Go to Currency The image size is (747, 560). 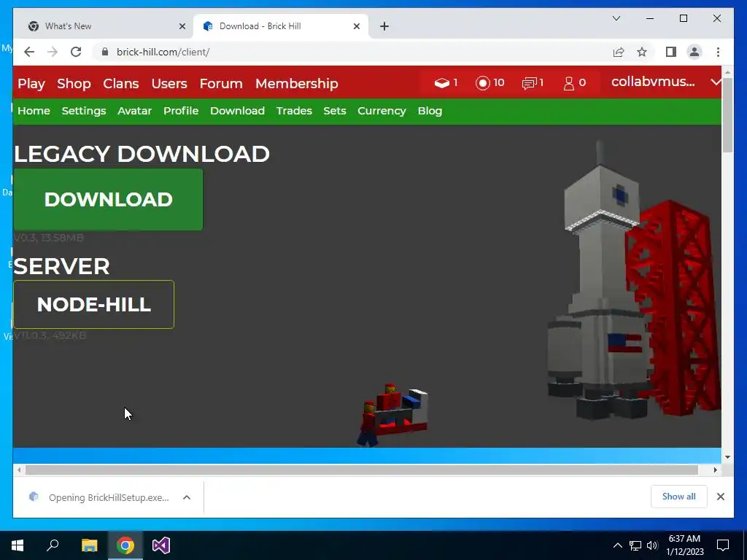click(x=382, y=111)
